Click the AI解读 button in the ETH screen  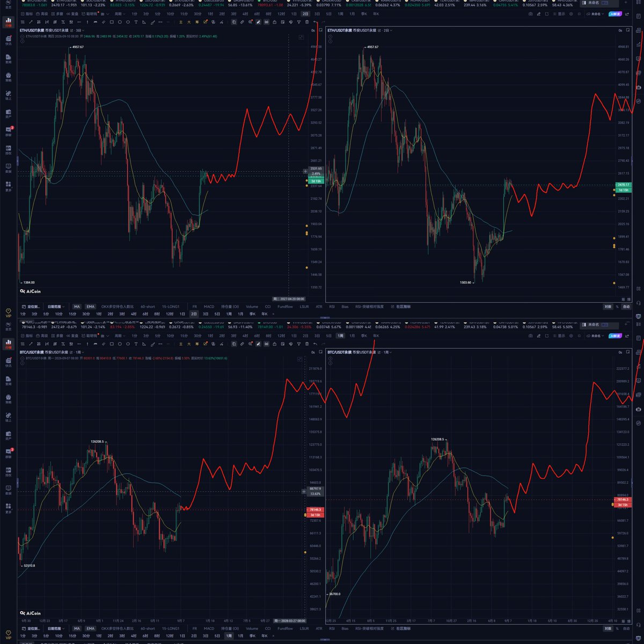coord(614,14)
